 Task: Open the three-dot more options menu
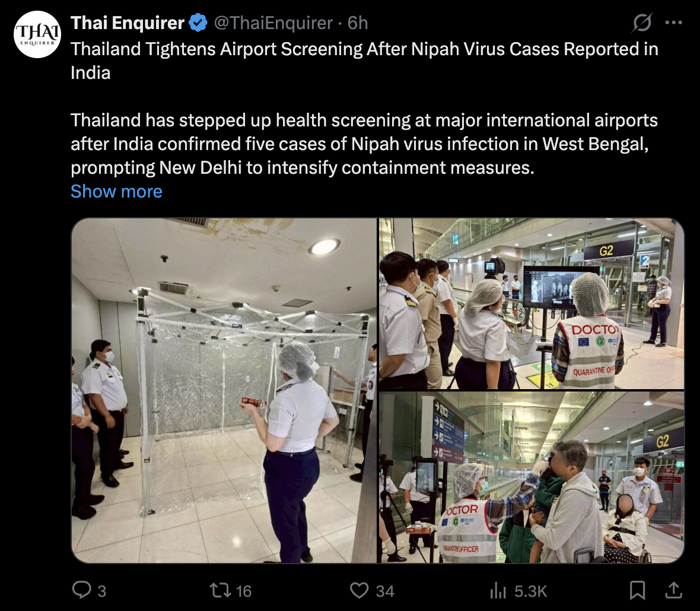[674, 23]
